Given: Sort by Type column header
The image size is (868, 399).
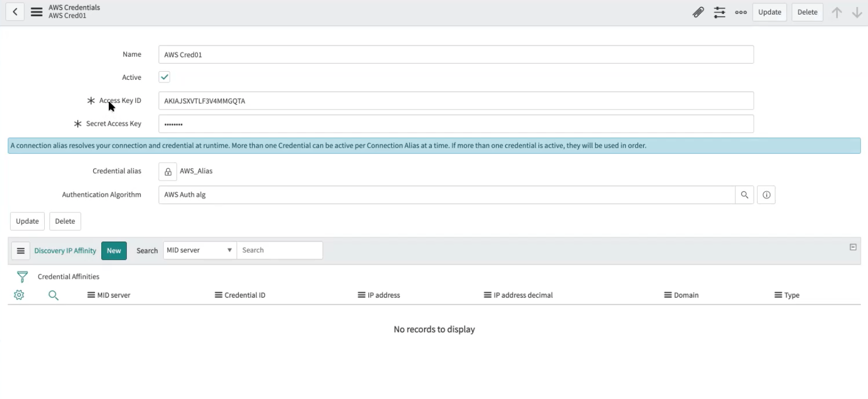Looking at the screenshot, I should click(x=792, y=295).
